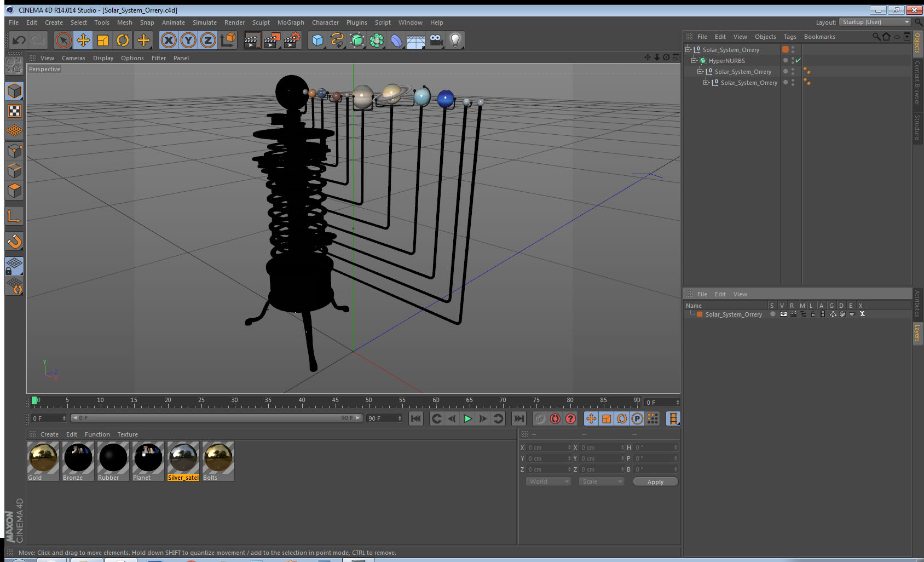Activate the Move tool in top toolbar
Viewport: 924px width, 562px height.
pyautogui.click(x=83, y=40)
